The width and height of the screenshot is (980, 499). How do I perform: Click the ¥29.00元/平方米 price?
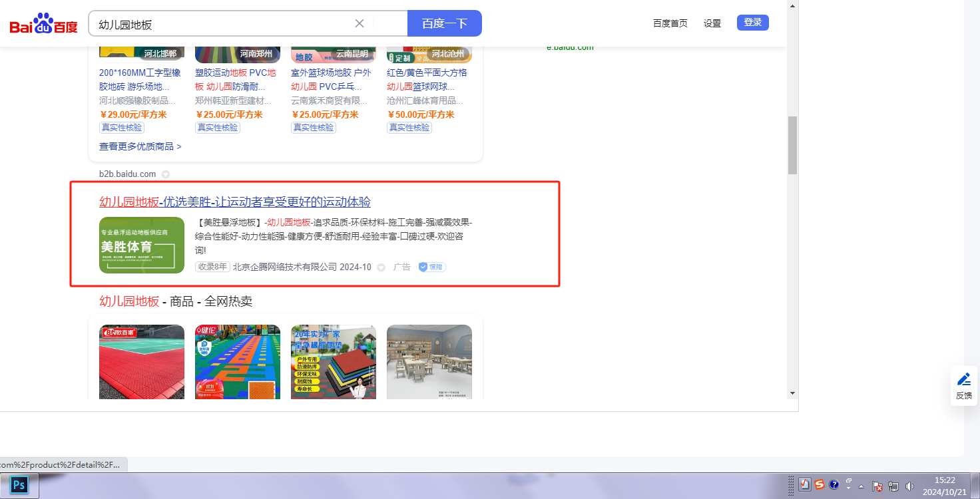(x=133, y=114)
